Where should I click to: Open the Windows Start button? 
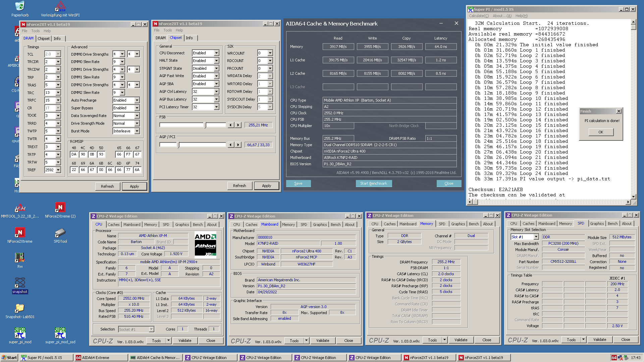pos(9,358)
